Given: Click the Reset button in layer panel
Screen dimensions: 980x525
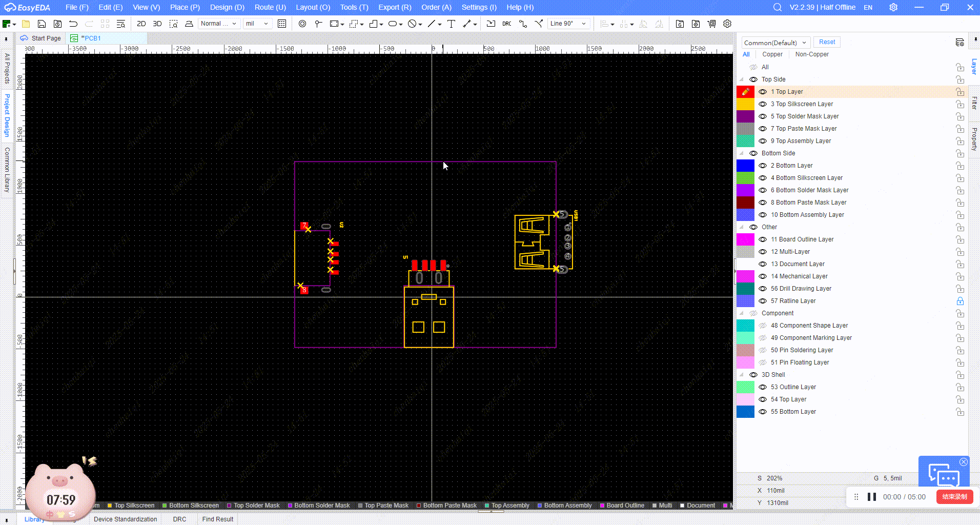Looking at the screenshot, I should click(x=826, y=42).
